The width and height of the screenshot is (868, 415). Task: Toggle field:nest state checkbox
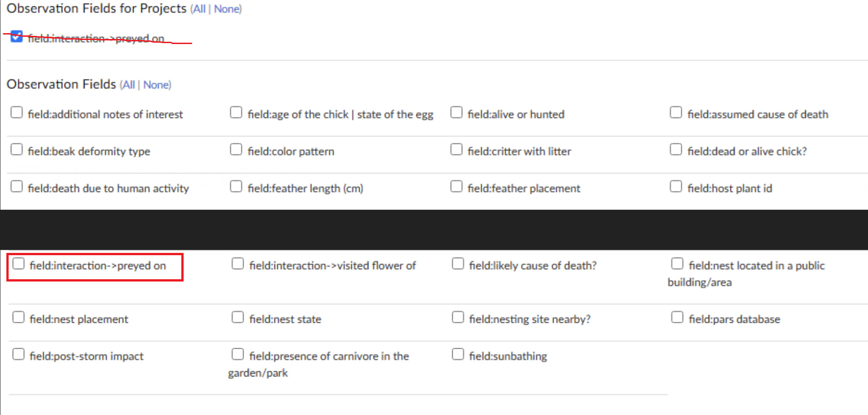pos(238,317)
